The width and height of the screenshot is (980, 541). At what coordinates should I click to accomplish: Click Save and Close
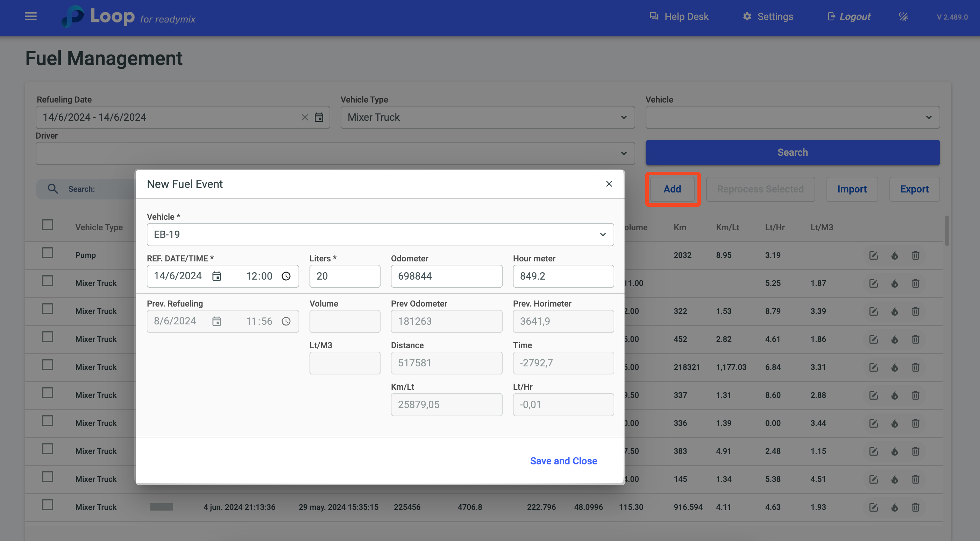tap(563, 461)
